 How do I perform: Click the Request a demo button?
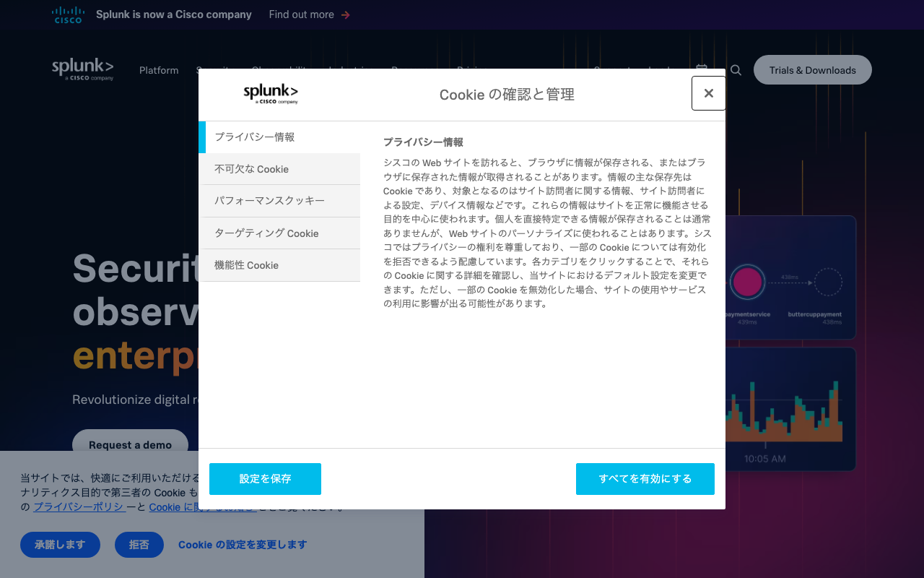click(130, 444)
